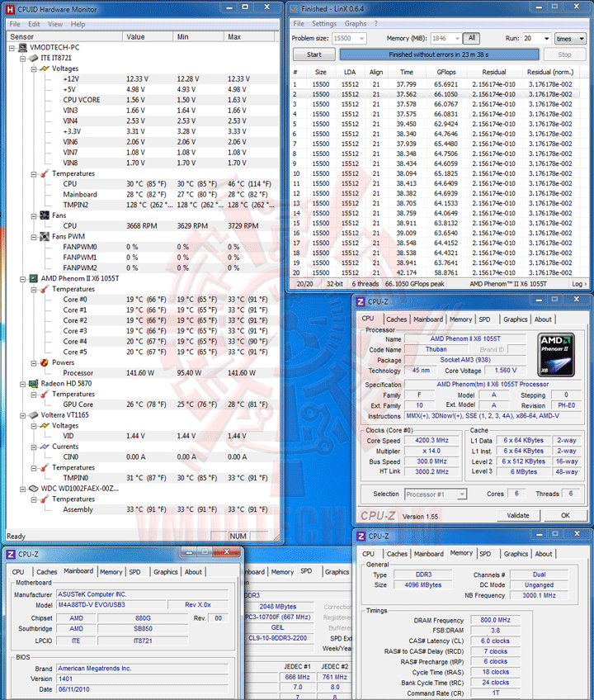Switch to Caches tab in processor CPU-Z window
This screenshot has height=700, width=594.
(x=396, y=319)
